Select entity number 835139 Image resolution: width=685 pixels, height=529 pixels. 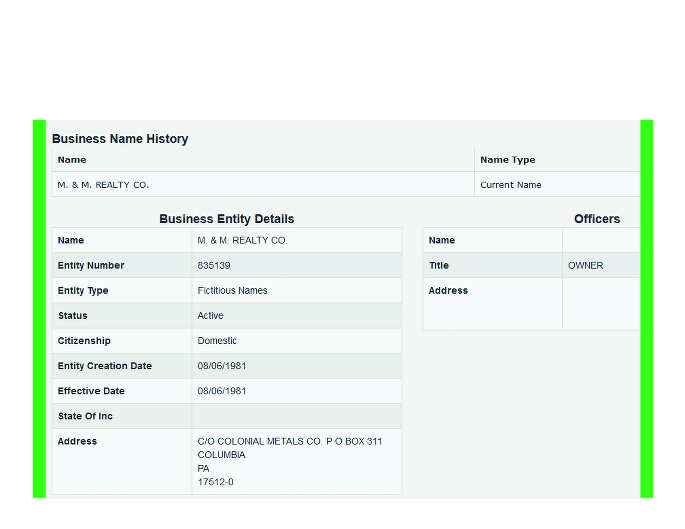214,266
